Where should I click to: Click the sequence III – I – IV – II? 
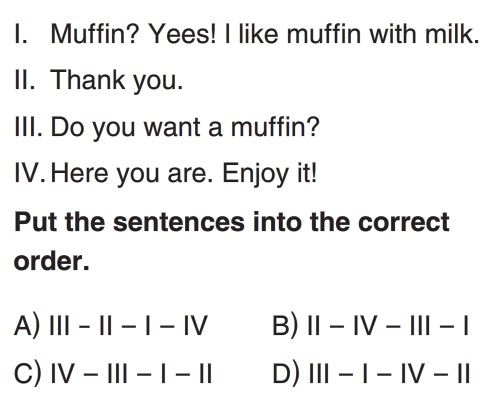pos(389,373)
